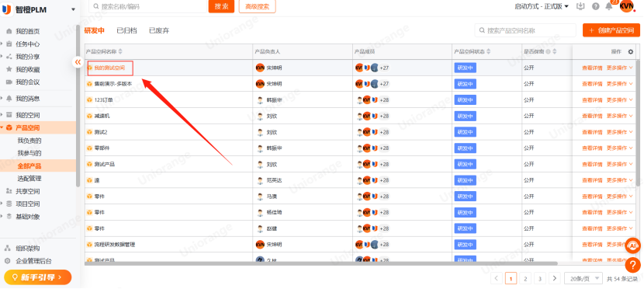This screenshot has width=644, height=289.
Task: Open the help question-mark icon in top bar
Action: pos(596,6)
